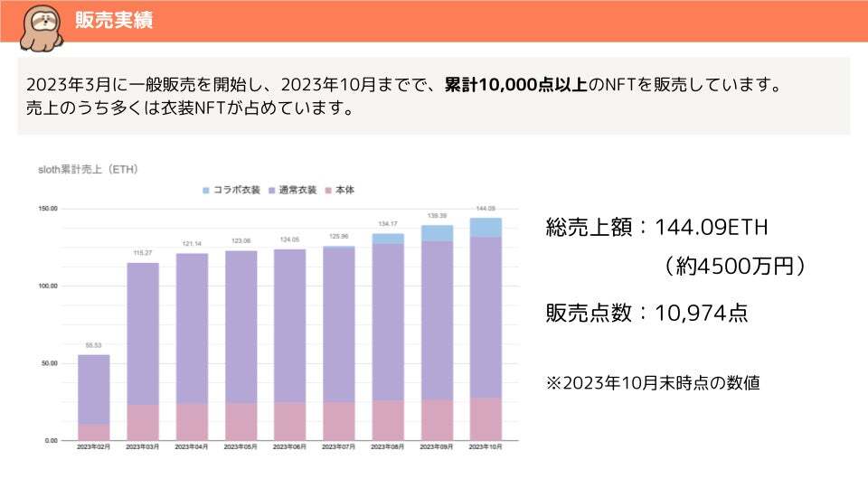Click the 2023年08月 x-axis label
This screenshot has width=868, height=488.
coord(388,447)
